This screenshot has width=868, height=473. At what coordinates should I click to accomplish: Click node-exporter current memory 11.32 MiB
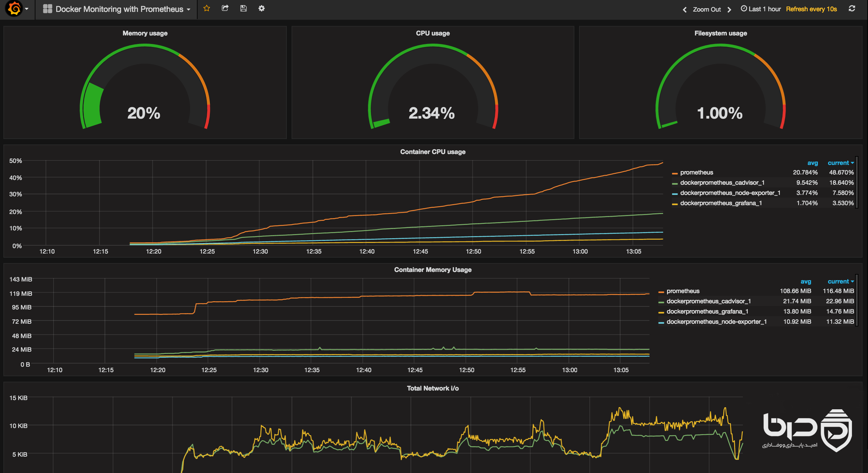(840, 322)
